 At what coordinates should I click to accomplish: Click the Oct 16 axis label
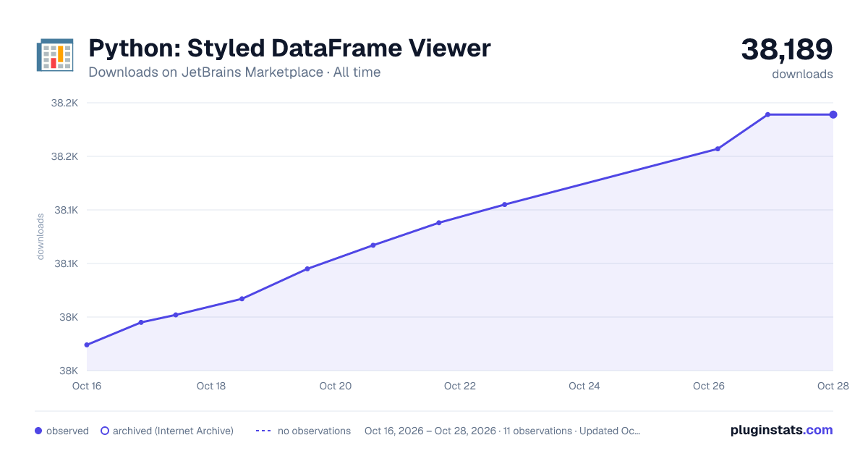[87, 386]
